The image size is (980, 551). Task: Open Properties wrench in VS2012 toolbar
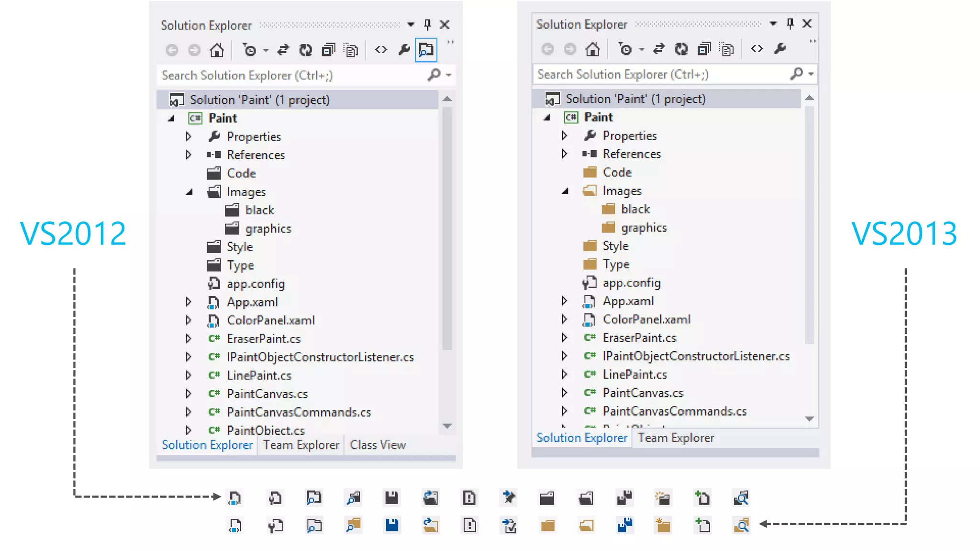point(404,50)
